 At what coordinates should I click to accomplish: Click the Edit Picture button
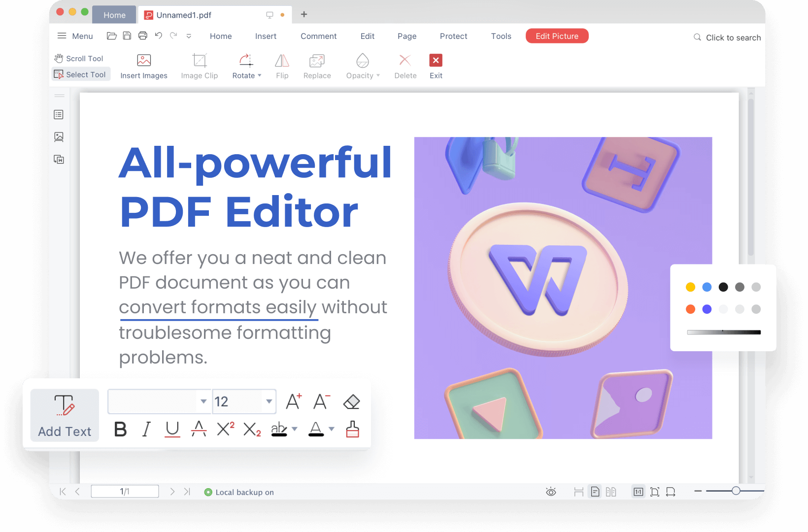tap(557, 36)
